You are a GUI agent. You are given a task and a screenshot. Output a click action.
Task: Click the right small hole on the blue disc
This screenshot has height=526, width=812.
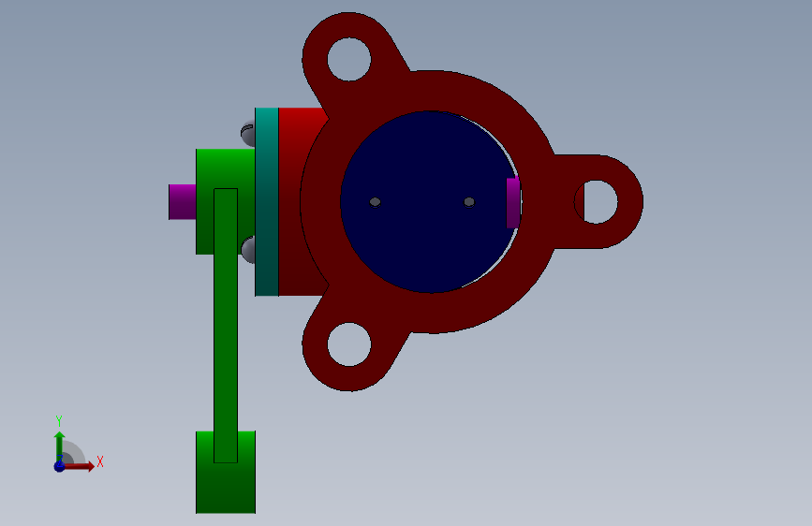click(x=469, y=202)
